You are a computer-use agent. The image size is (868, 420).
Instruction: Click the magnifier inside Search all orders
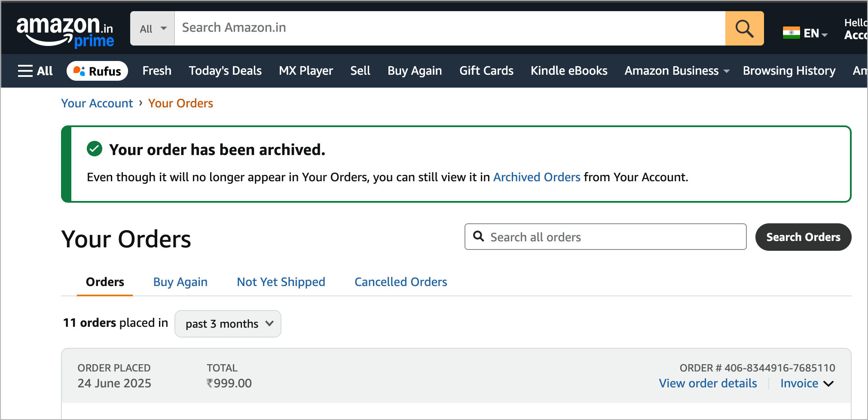click(x=479, y=237)
